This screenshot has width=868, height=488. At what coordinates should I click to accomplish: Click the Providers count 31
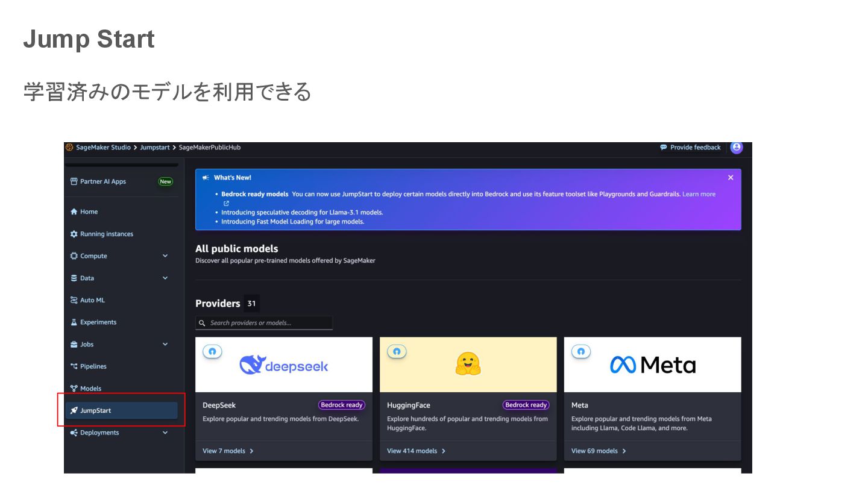coord(251,304)
